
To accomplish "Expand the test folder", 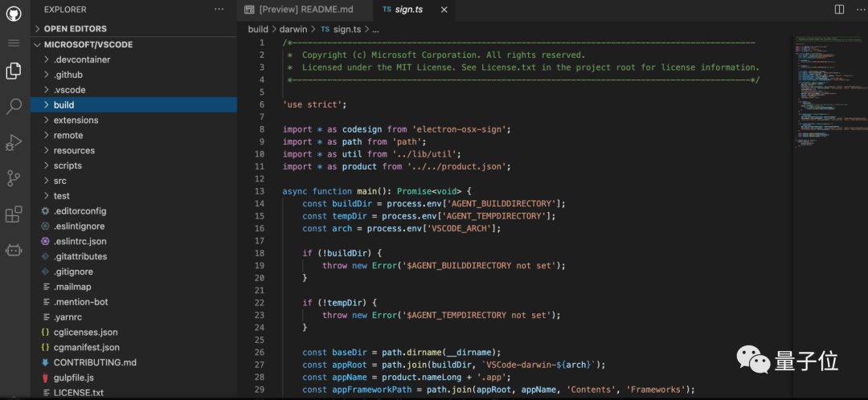I will pos(133,196).
